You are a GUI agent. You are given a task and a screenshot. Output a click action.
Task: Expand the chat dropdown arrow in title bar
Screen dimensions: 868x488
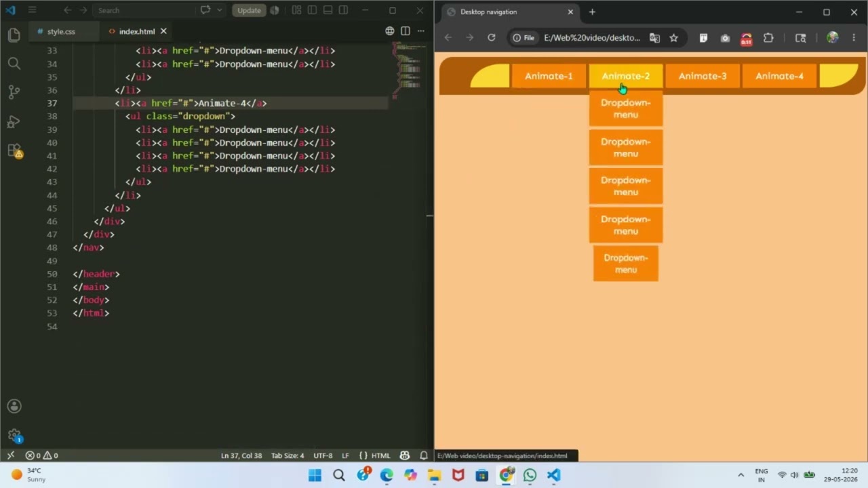point(219,10)
